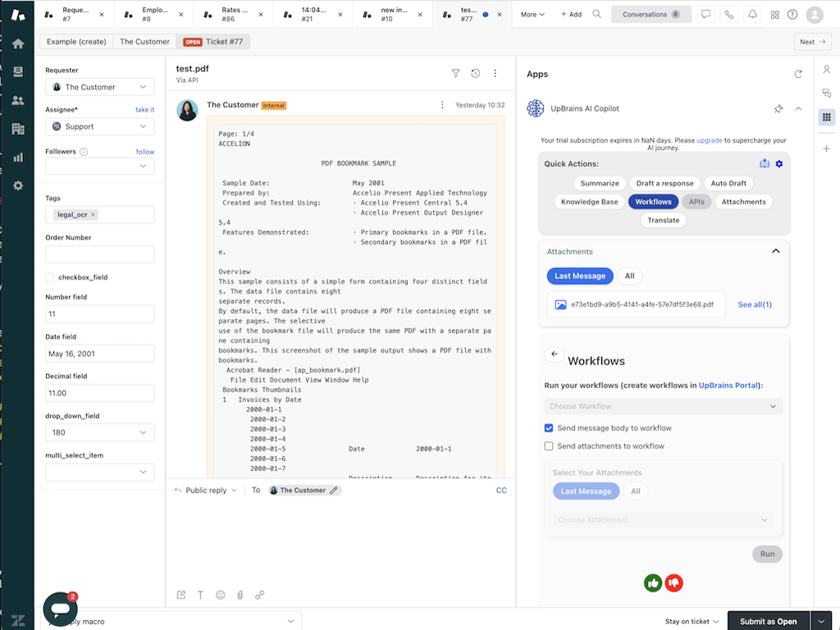The image size is (840, 630).
Task: Open the drop_down_field dropdown
Action: click(x=99, y=432)
